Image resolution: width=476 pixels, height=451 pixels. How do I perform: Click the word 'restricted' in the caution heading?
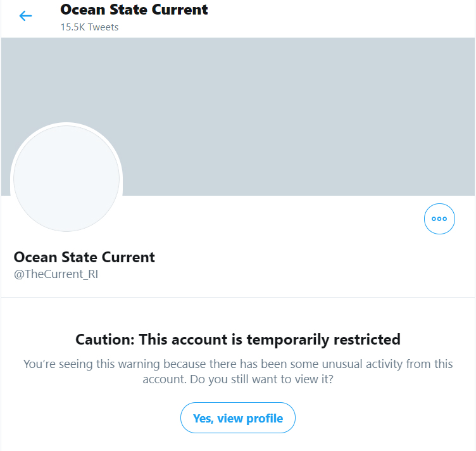[x=367, y=340]
